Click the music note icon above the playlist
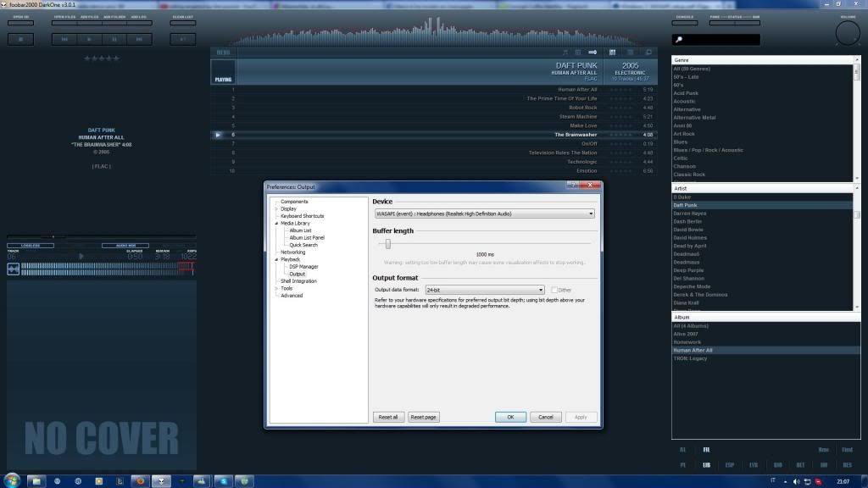Screen dimensions: 868x488 point(565,52)
